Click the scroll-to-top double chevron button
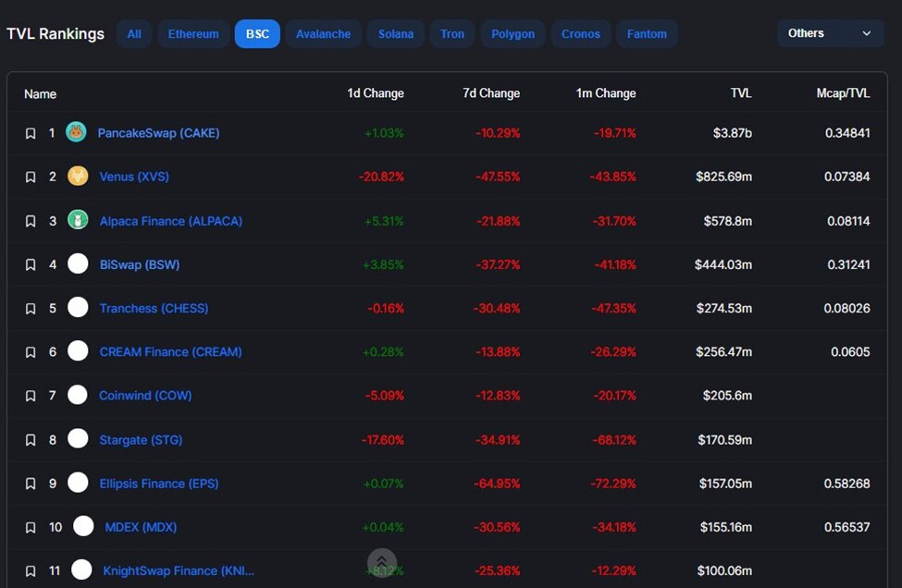902x588 pixels. coord(381,562)
